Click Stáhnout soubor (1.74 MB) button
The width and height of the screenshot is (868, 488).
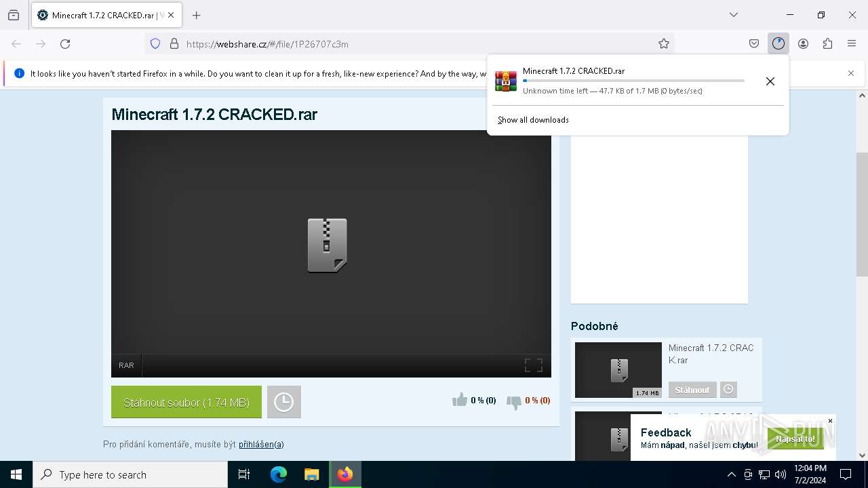(x=186, y=402)
